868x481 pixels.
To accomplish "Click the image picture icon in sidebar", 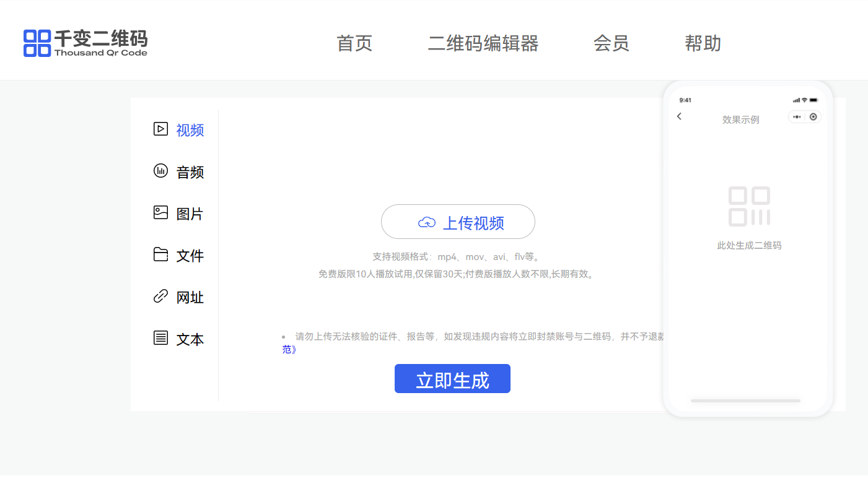I will coord(160,213).
